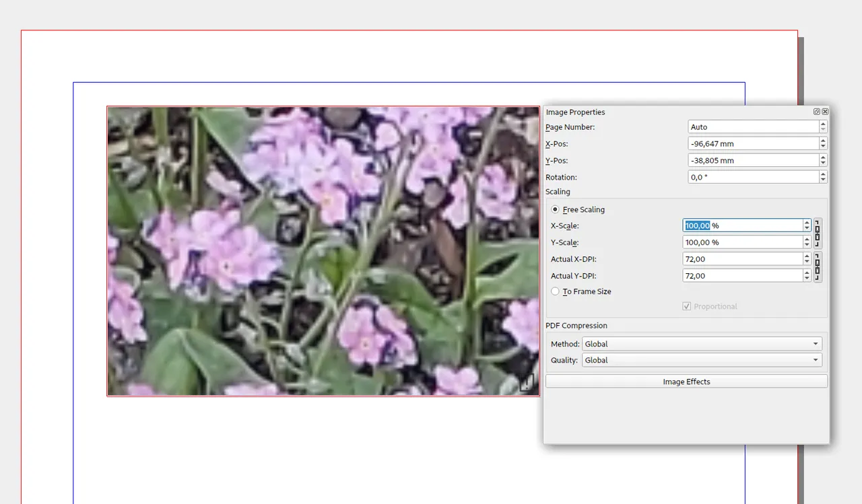
Task: Increase X-Pos using its up arrow
Action: pos(822,140)
